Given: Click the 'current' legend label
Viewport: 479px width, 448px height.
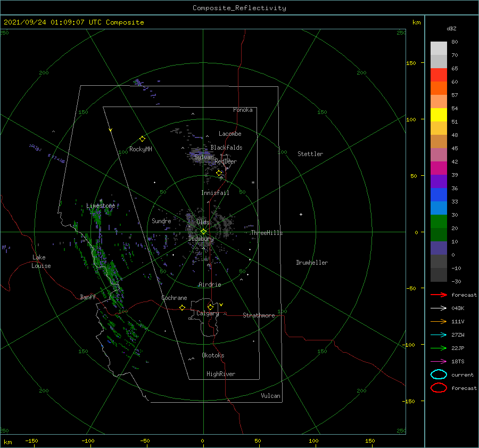Looking at the screenshot, I should [463, 374].
